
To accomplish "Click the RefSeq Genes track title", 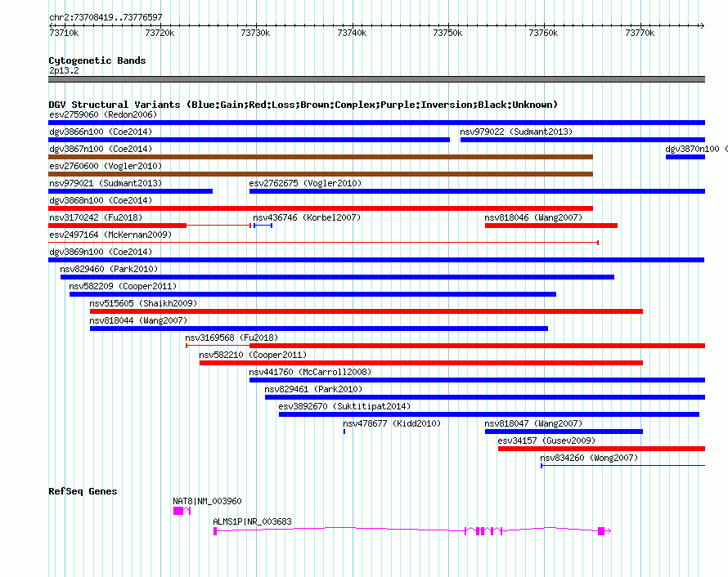I will 83,491.
